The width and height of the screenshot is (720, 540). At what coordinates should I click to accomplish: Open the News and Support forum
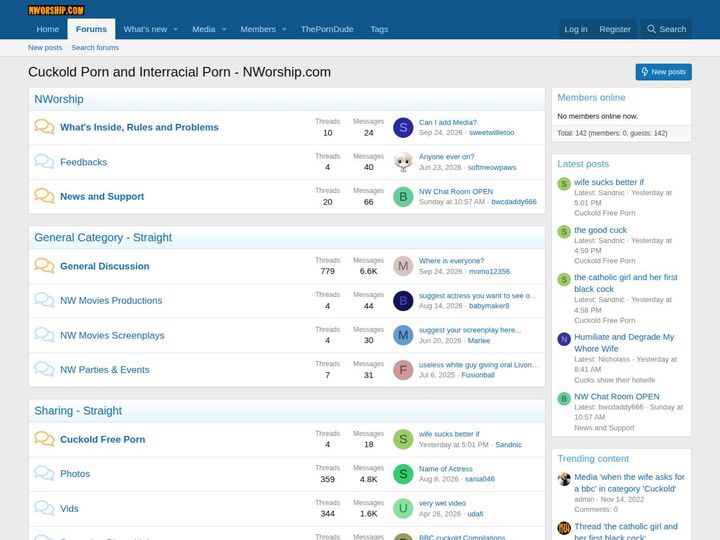102,197
